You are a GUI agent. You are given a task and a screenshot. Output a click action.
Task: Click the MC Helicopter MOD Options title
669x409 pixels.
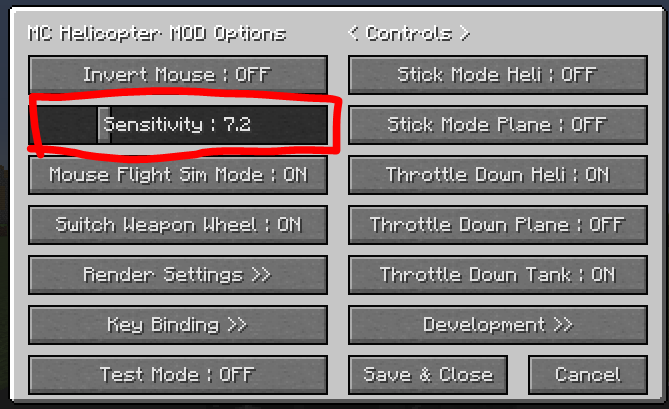(x=157, y=33)
